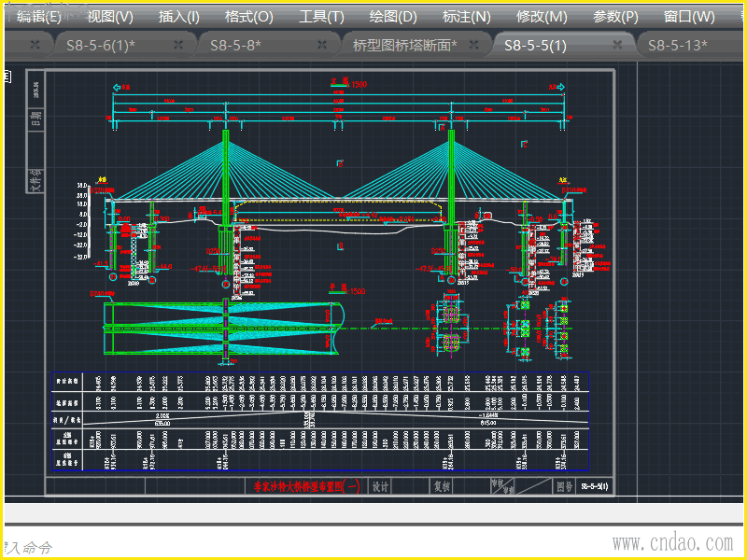Open the 编辑(E) menu
Viewport: 747px width, 560px height.
tap(38, 17)
